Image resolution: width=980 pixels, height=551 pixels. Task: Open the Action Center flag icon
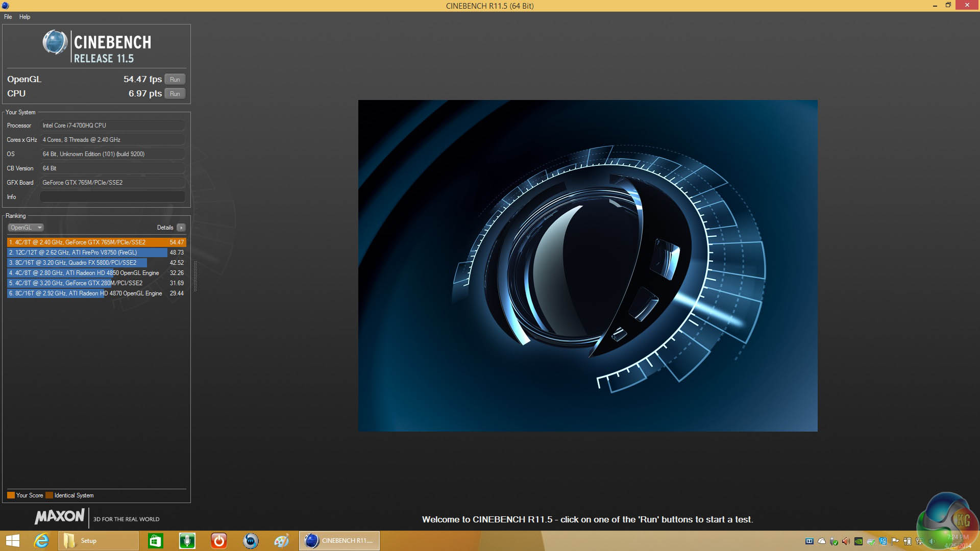point(895,541)
